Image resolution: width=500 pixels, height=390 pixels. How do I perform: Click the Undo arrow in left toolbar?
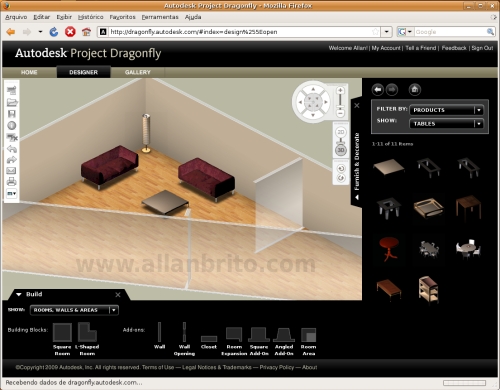point(12,149)
